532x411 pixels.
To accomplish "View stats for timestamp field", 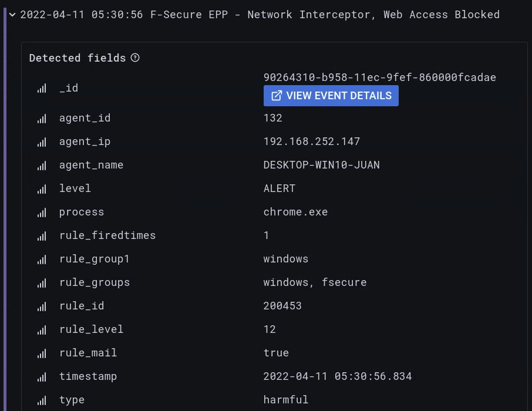I will pos(42,377).
